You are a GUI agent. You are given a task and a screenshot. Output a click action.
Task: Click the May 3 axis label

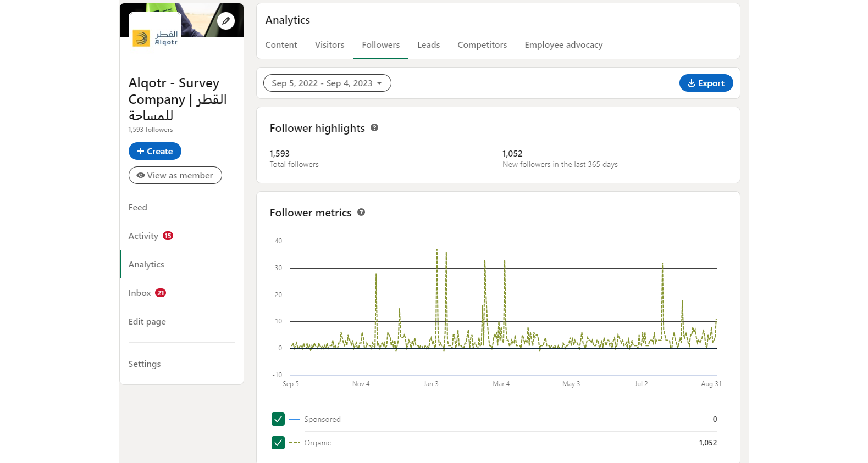571,384
